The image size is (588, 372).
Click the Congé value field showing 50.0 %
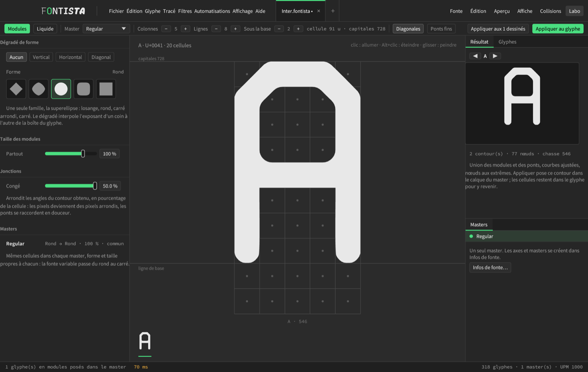pyautogui.click(x=110, y=186)
